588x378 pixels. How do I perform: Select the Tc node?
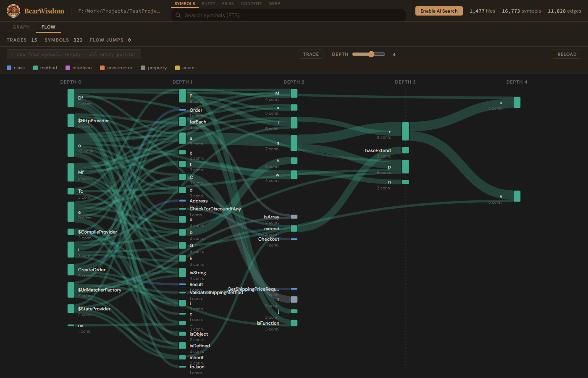tap(71, 191)
